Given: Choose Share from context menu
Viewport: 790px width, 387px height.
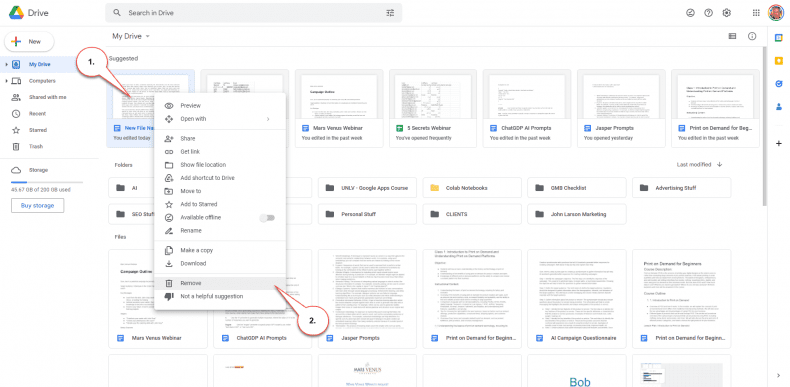Looking at the screenshot, I should coord(220,139).
